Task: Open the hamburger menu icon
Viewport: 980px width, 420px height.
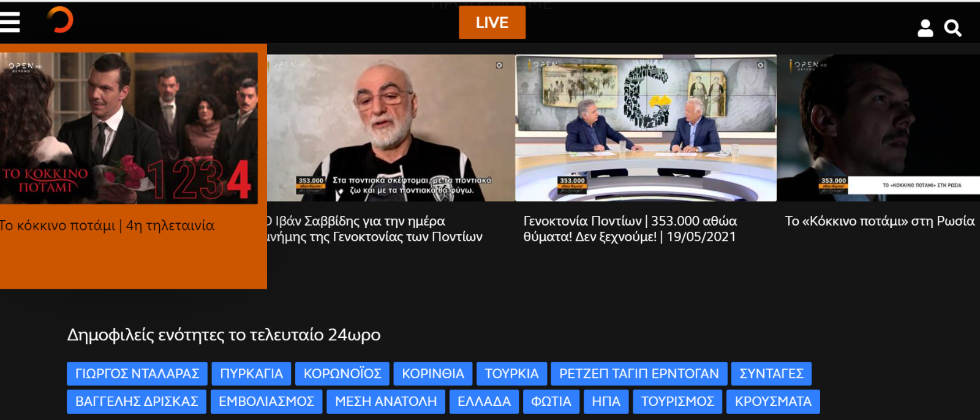Action: [x=10, y=22]
